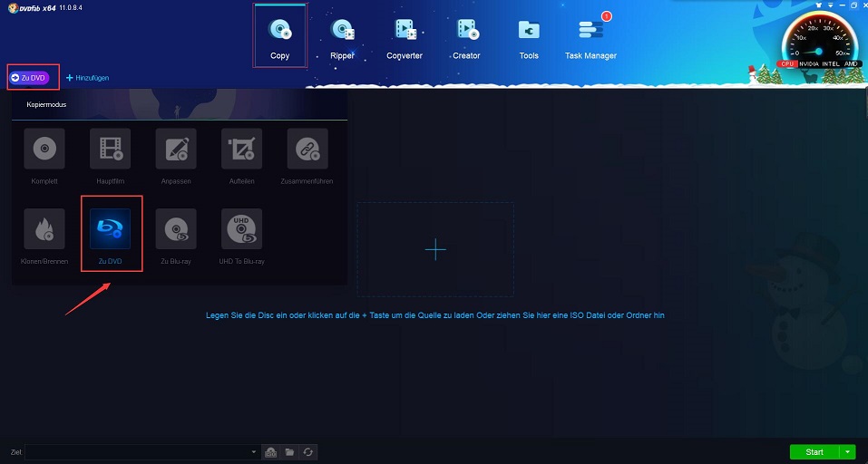Click Hinzufügen to add a source
This screenshot has height=464, width=868.
pos(88,78)
